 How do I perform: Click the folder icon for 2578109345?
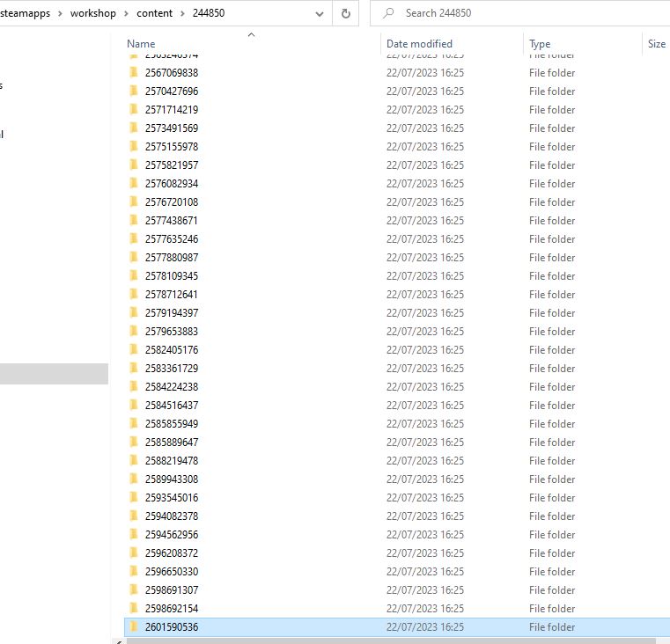click(x=134, y=275)
